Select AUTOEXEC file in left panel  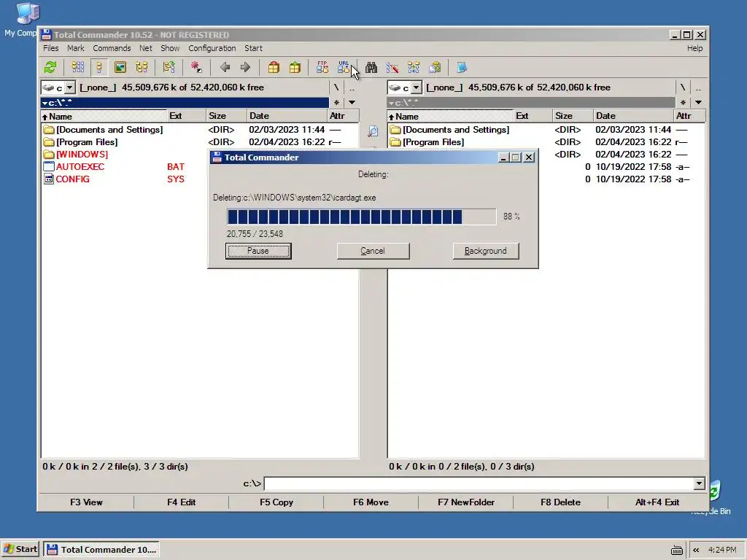(80, 167)
